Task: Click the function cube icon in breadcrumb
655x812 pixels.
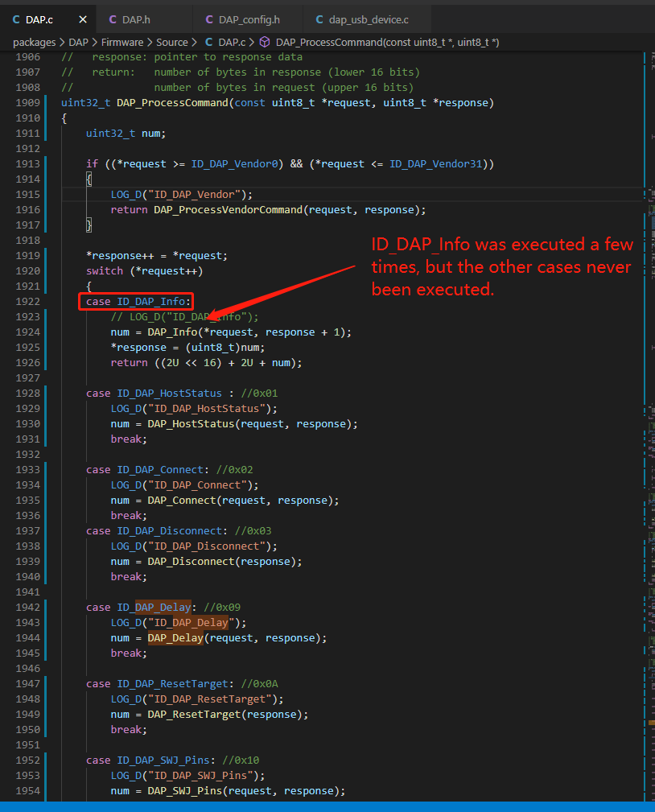Action: [265, 42]
